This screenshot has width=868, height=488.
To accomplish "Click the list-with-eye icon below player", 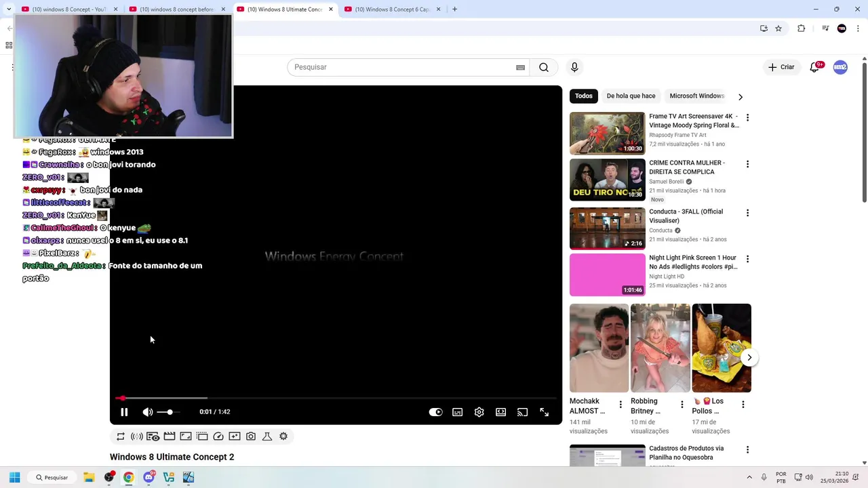I will click(153, 436).
